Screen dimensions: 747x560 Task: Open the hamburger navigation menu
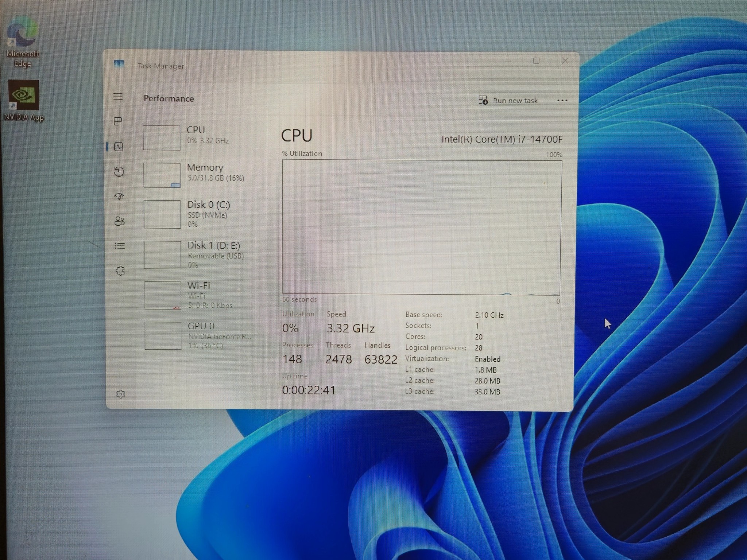(118, 97)
